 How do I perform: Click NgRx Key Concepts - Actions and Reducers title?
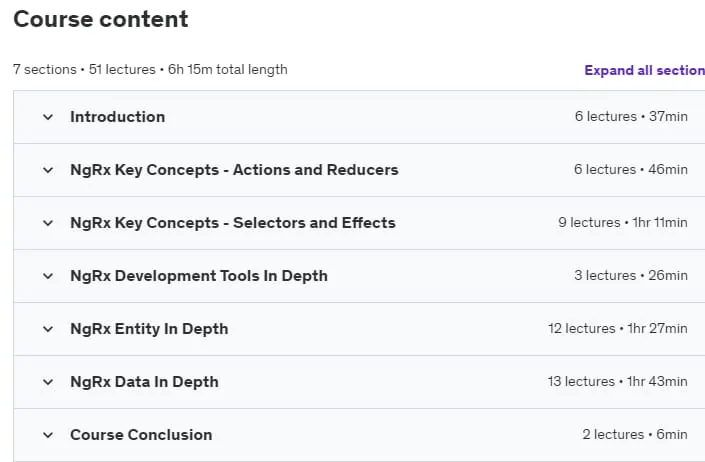(234, 170)
